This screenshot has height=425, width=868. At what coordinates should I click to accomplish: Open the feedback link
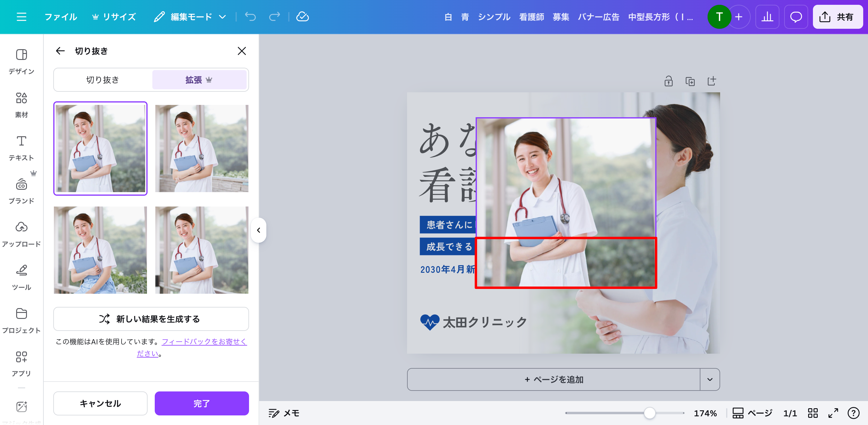coord(204,342)
